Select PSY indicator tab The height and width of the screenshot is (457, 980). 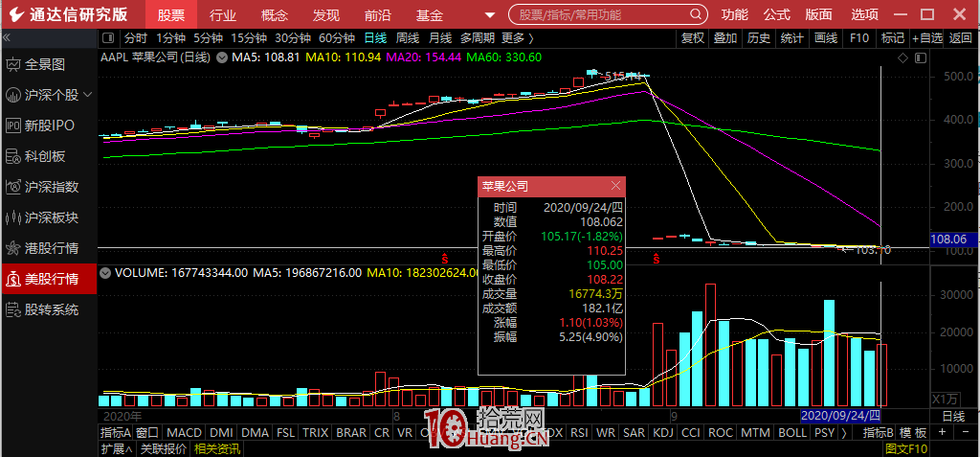(824, 433)
